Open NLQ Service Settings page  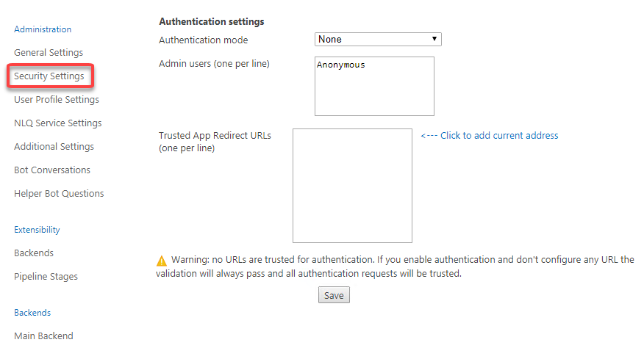click(x=58, y=123)
